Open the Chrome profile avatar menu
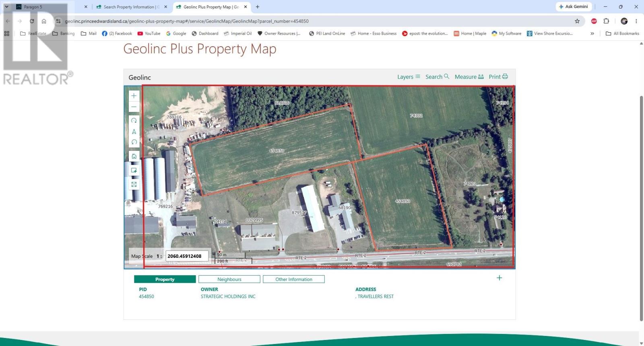The height and width of the screenshot is (346, 644). (x=624, y=21)
